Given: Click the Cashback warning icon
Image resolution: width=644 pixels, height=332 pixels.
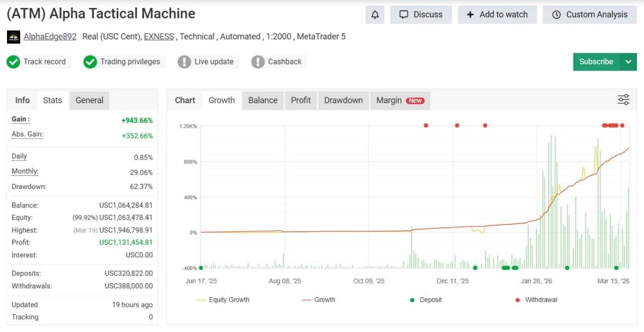Looking at the screenshot, I should coord(258,62).
